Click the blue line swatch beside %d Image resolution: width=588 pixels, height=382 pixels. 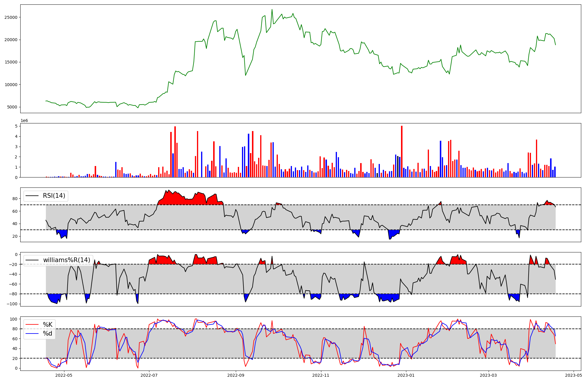pyautogui.click(x=32, y=334)
